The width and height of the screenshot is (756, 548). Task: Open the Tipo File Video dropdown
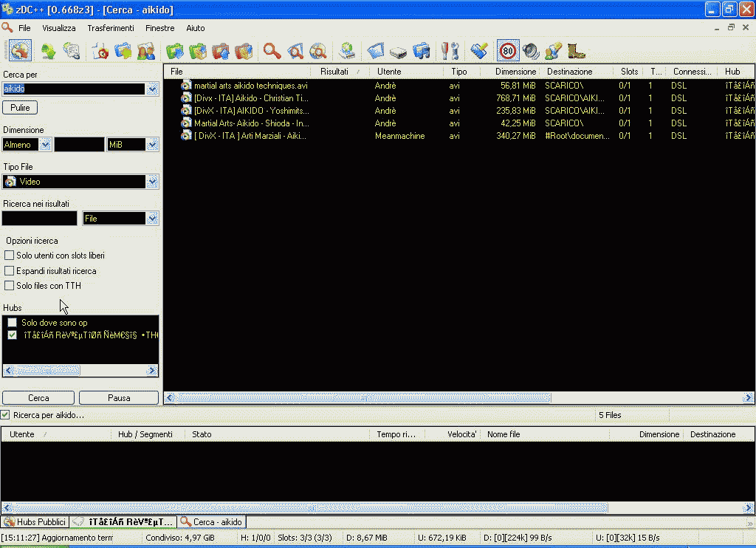(x=152, y=182)
